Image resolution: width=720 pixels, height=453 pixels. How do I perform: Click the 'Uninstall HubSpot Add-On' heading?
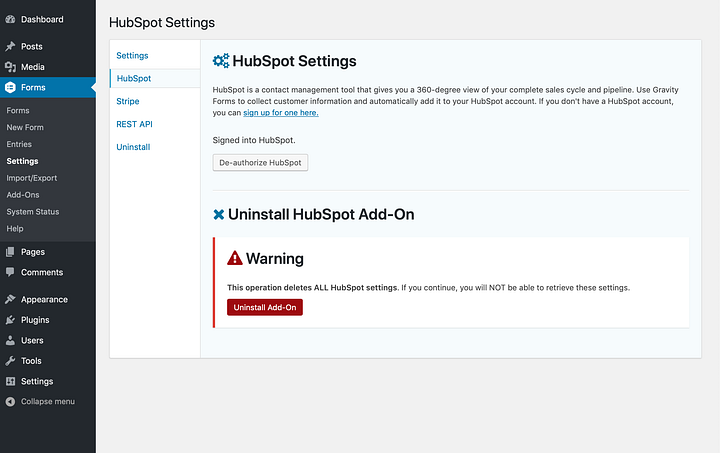(x=321, y=214)
